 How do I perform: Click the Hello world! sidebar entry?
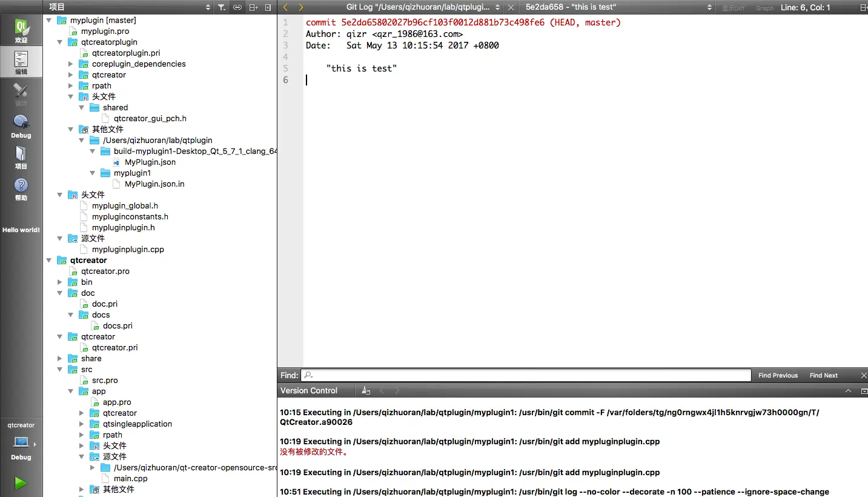click(x=21, y=230)
